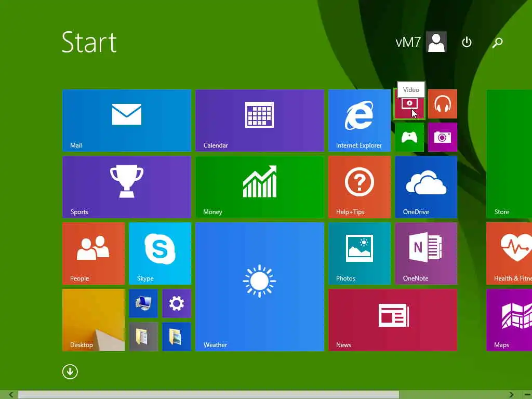Open the Weather tile

[260, 287]
